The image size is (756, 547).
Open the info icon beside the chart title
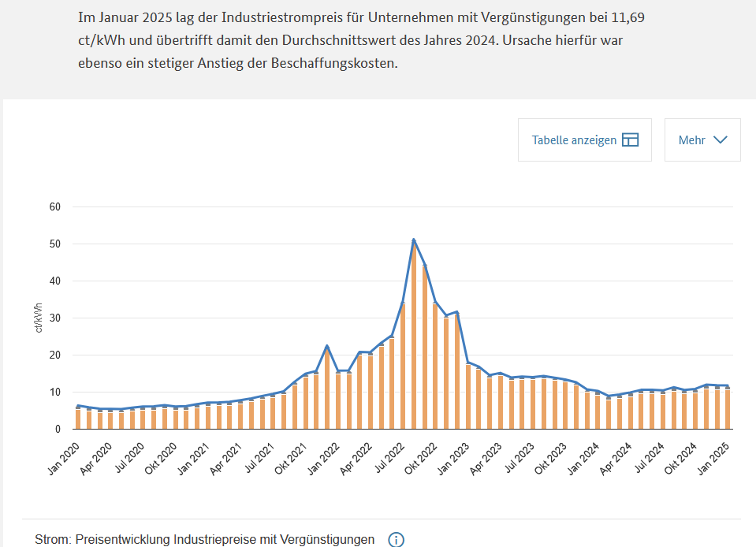396,540
